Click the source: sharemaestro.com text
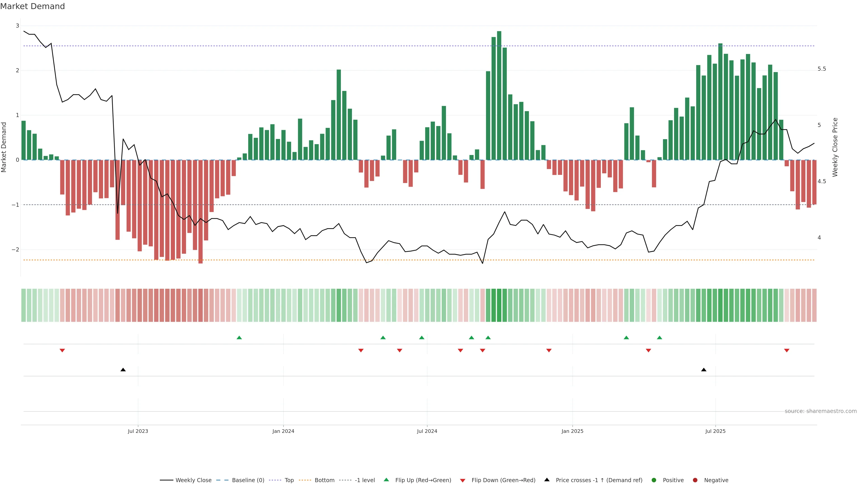This screenshot has width=868, height=488. coord(821,411)
